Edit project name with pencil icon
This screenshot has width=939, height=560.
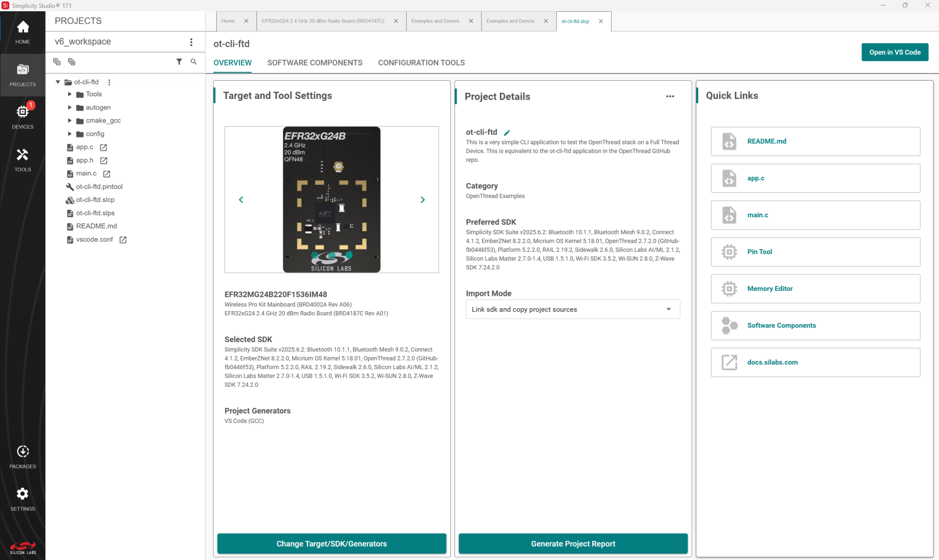coord(507,133)
